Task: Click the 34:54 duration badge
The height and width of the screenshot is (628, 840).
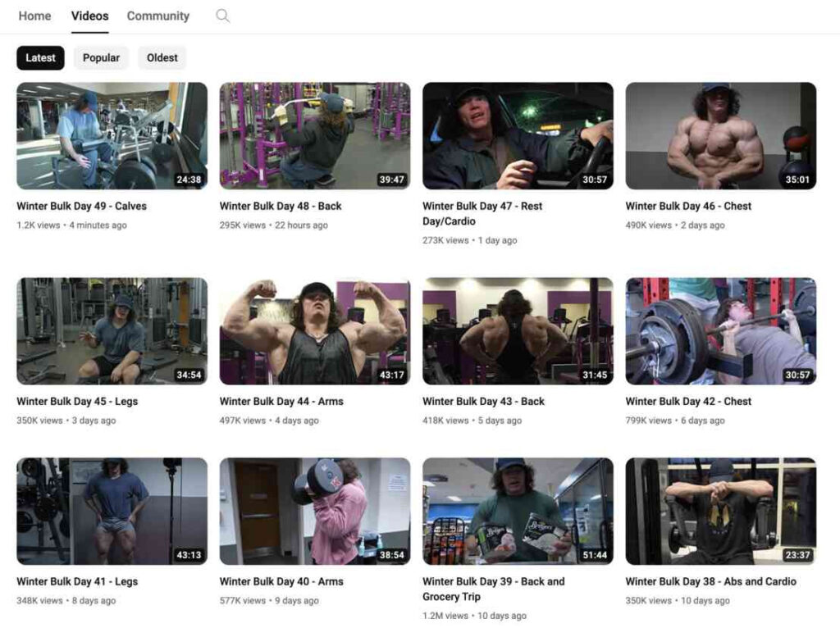Action: [x=189, y=375]
